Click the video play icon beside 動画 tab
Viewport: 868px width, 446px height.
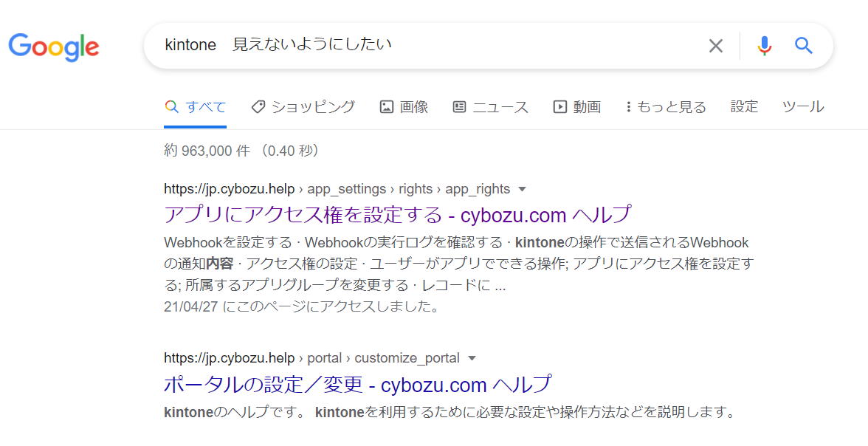[559, 106]
